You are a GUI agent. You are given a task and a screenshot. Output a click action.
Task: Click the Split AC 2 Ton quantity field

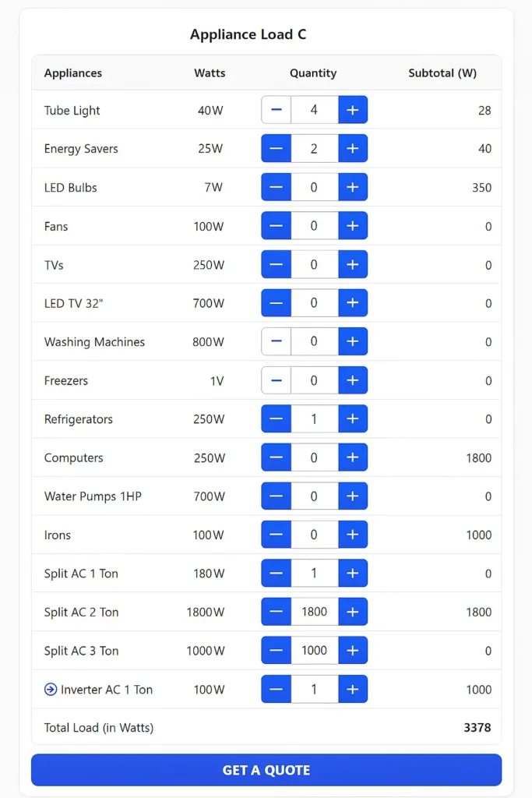coord(314,612)
